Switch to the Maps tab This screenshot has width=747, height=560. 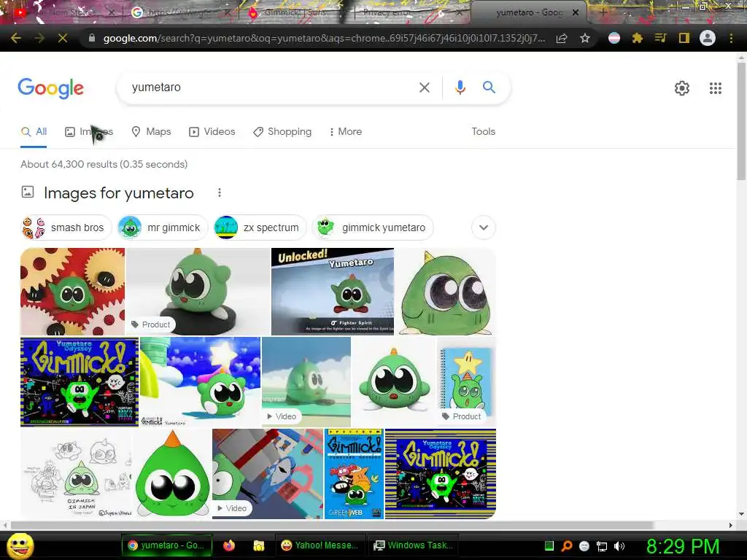point(152,132)
